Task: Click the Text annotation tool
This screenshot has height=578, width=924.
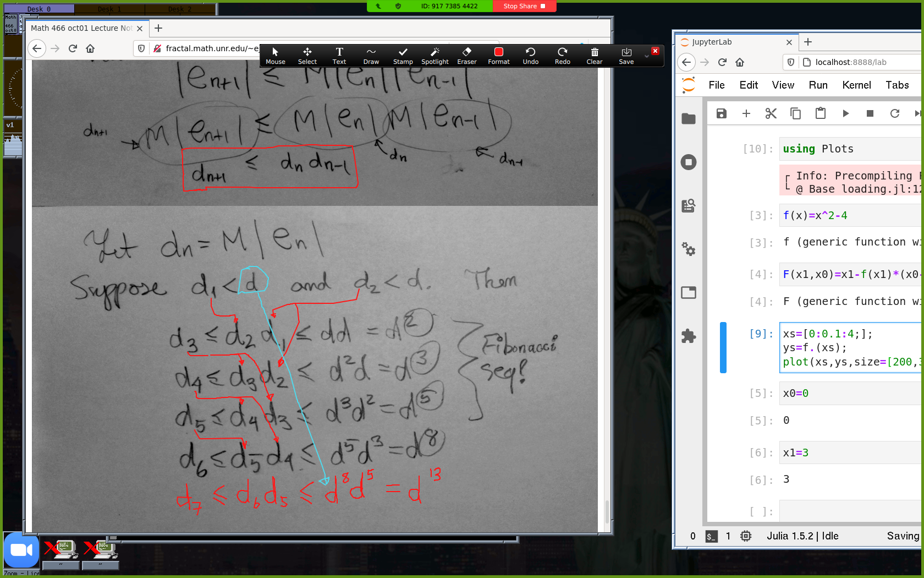Action: click(339, 56)
